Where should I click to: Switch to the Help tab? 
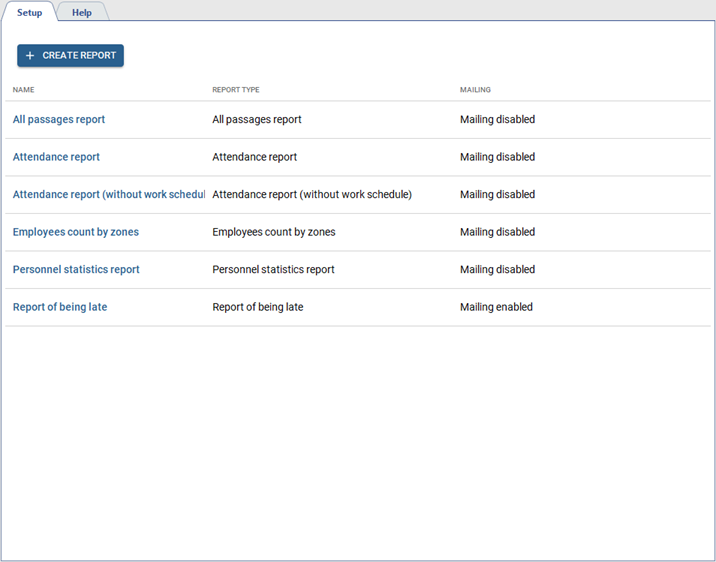[x=81, y=13]
